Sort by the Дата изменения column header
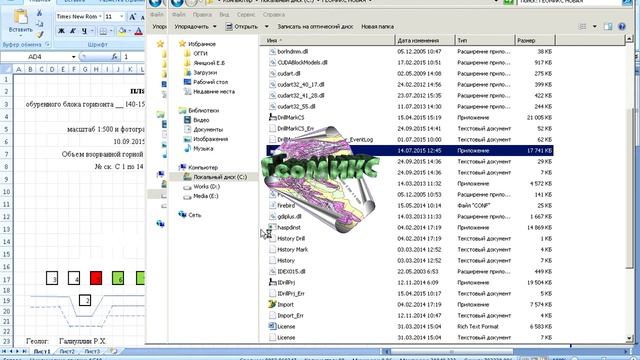640x360 pixels. coord(424,40)
